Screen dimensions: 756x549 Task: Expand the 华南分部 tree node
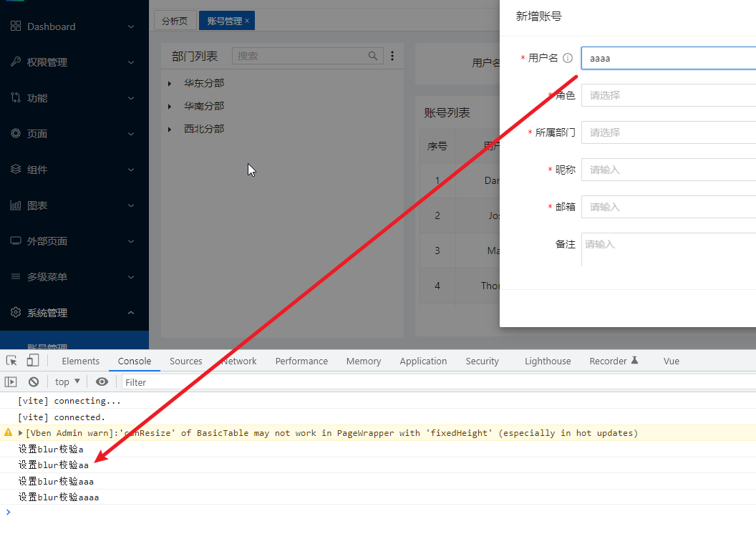point(170,106)
